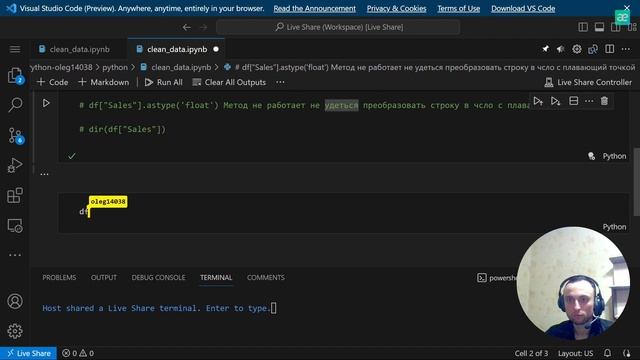Click the unsaved dot on the active tab
The image size is (640, 360).
(216, 49)
